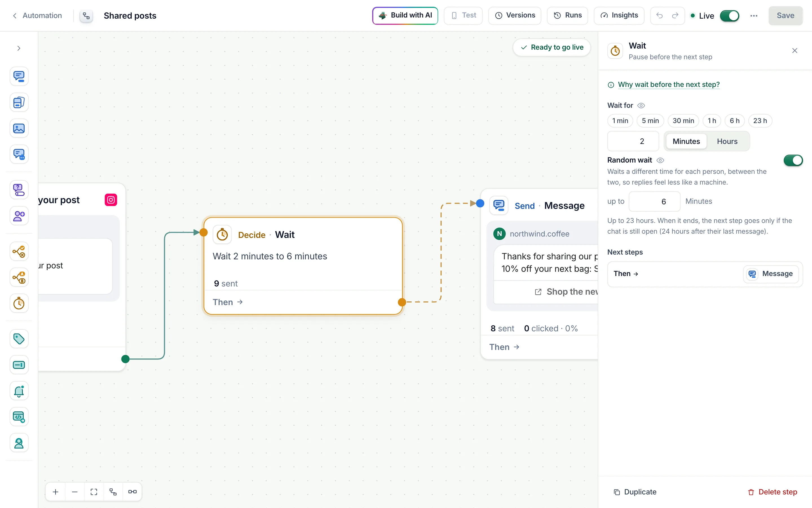Add a tag step from sidebar

(19, 339)
